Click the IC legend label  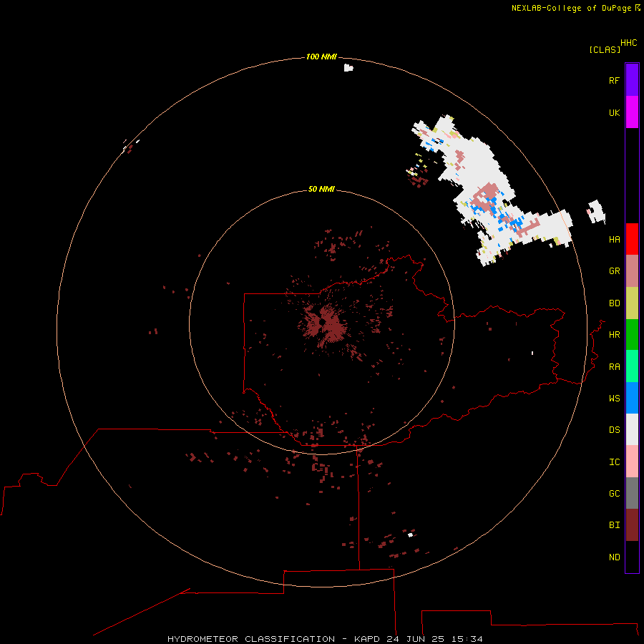point(615,462)
